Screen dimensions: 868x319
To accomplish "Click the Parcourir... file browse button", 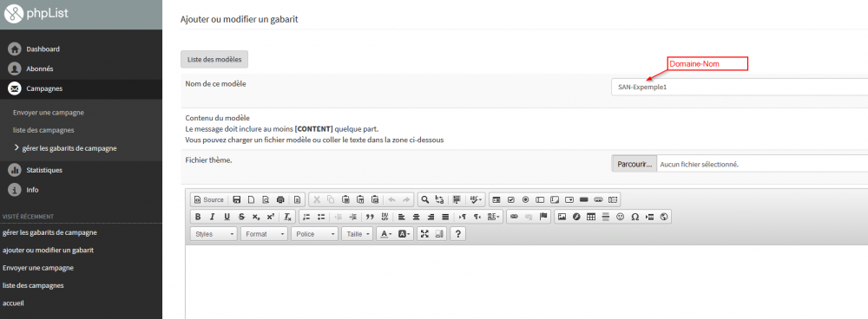I will [x=635, y=164].
